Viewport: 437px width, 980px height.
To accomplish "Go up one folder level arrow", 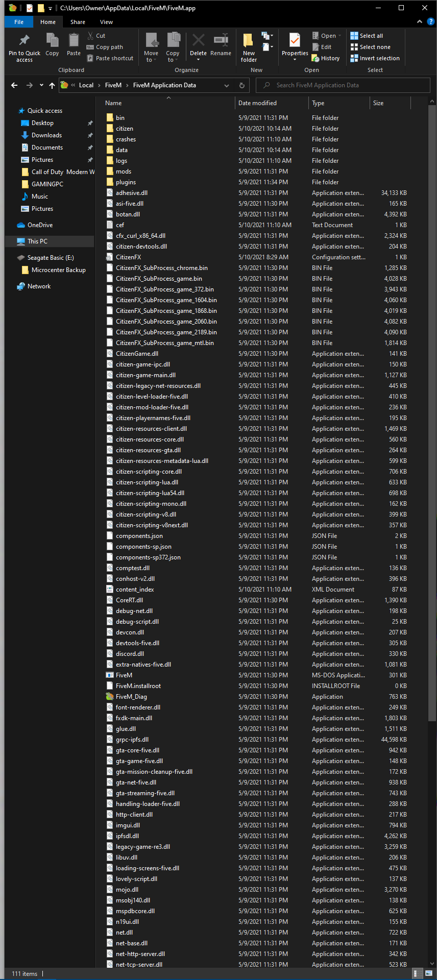I will pos(52,85).
